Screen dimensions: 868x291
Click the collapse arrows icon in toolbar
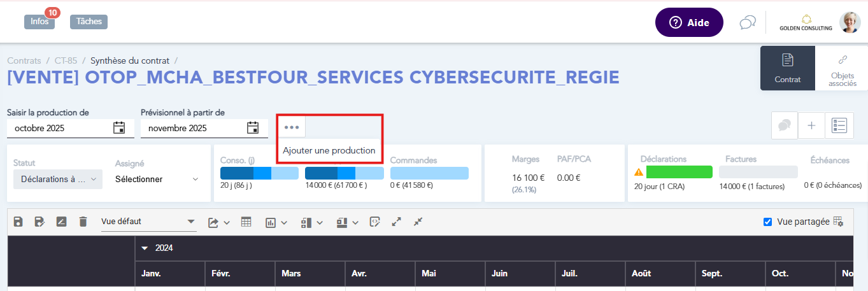coord(418,222)
